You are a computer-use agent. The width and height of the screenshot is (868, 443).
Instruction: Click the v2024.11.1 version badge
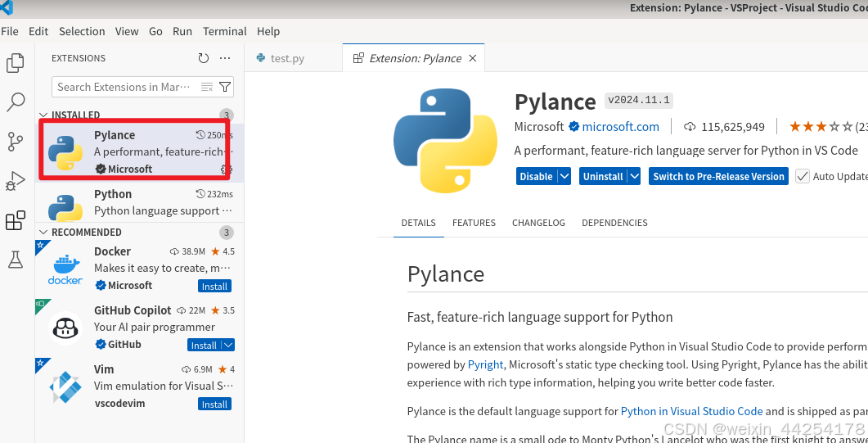[x=639, y=100]
